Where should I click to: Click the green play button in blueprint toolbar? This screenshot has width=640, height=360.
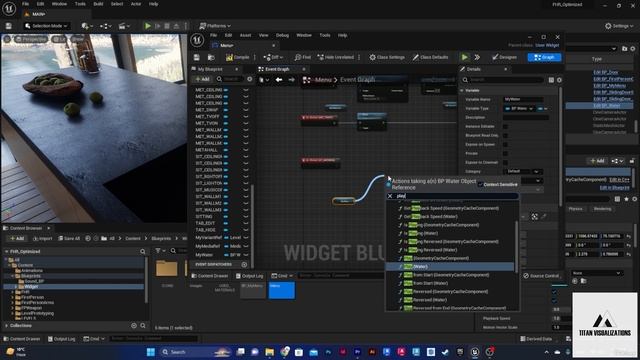(464, 57)
